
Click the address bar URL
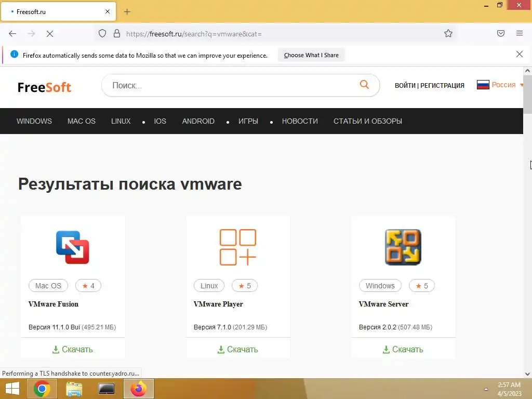[194, 34]
